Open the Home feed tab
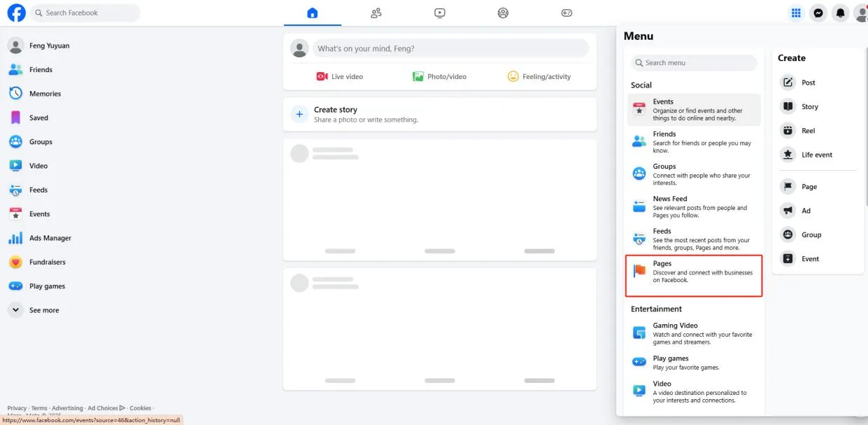The height and width of the screenshot is (425, 868). point(312,13)
